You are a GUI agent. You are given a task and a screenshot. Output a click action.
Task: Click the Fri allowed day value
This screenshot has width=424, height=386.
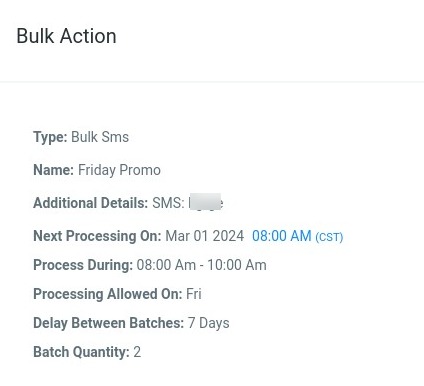tap(194, 294)
